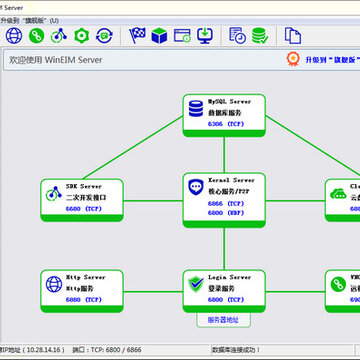Viewport: 360px width, 360px height.
Task: Click Http Server port 6880 (TCP)
Action: coord(84,300)
